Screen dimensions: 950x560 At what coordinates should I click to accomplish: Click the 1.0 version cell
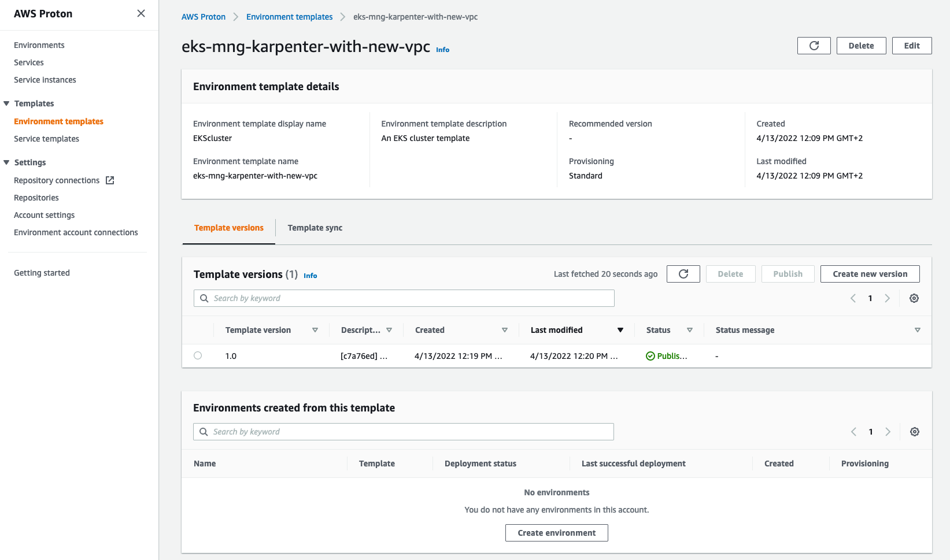231,356
